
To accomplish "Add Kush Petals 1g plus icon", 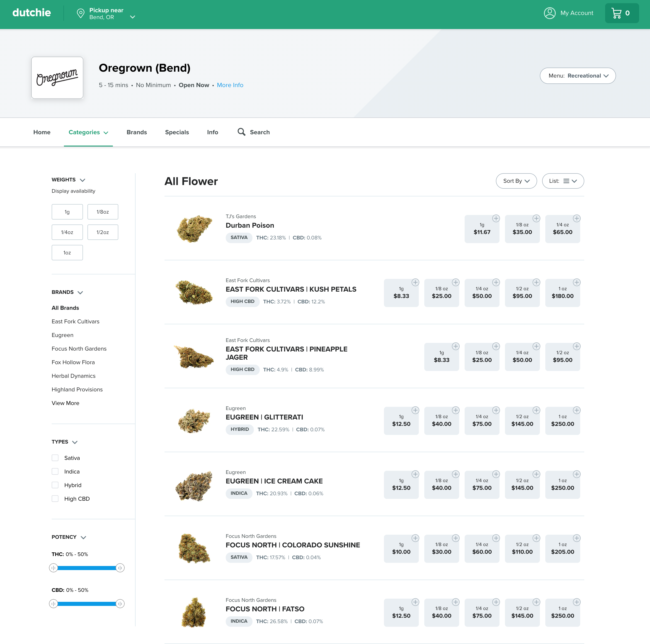I will point(415,282).
